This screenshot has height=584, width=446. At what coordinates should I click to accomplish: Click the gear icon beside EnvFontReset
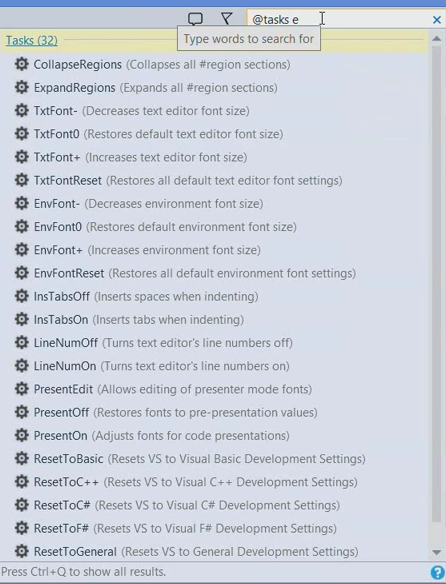[22, 273]
